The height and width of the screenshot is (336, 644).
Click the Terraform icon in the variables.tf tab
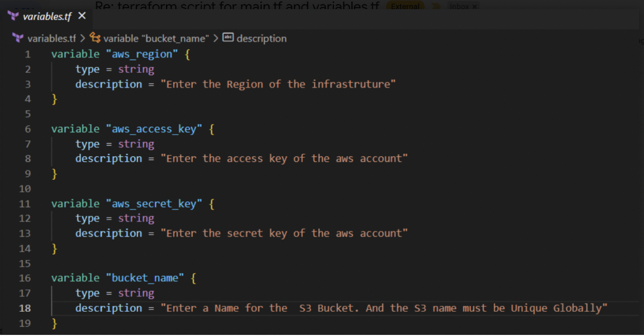coord(13,16)
